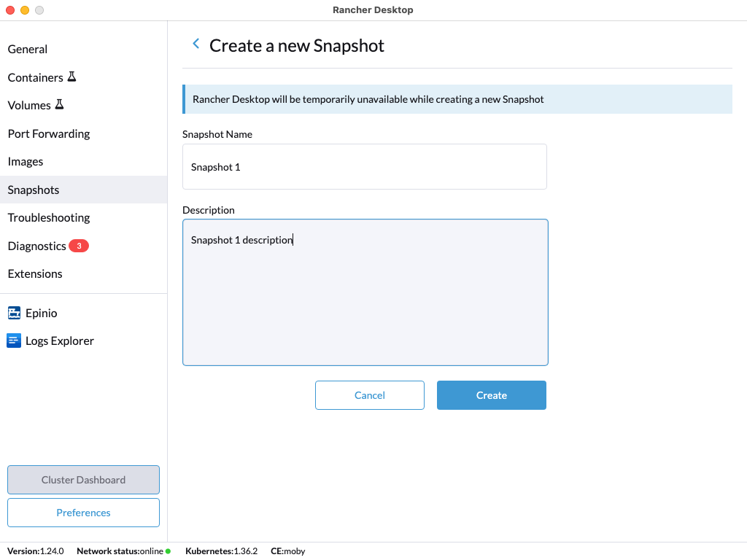Click the green network online indicator
This screenshot has height=560, width=747.
click(x=169, y=551)
